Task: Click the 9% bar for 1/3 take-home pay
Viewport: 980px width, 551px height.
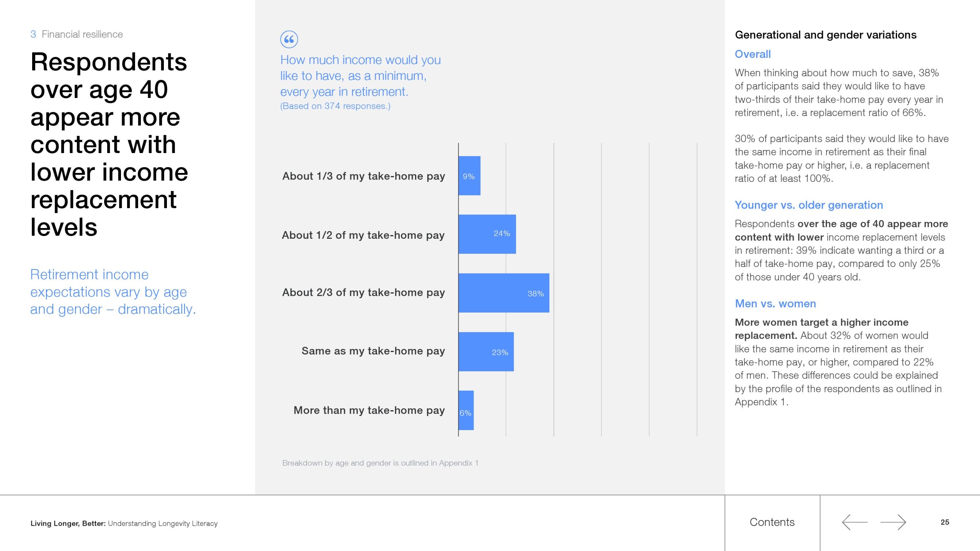Action: click(469, 176)
